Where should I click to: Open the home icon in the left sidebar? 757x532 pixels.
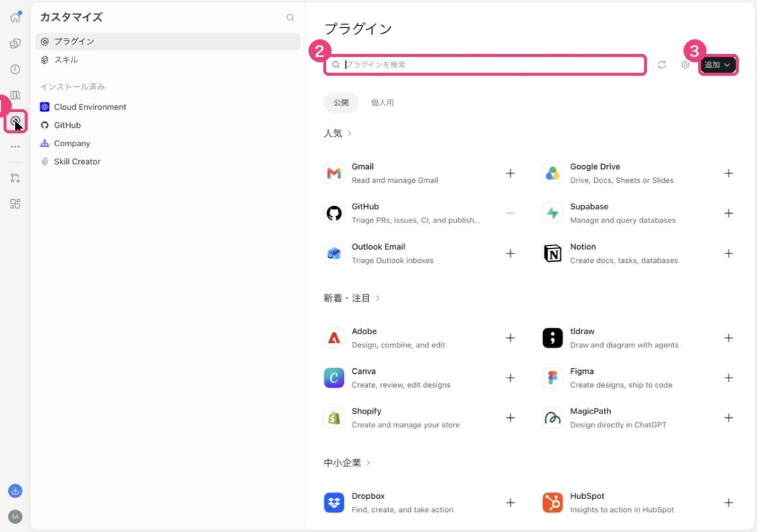tap(15, 18)
